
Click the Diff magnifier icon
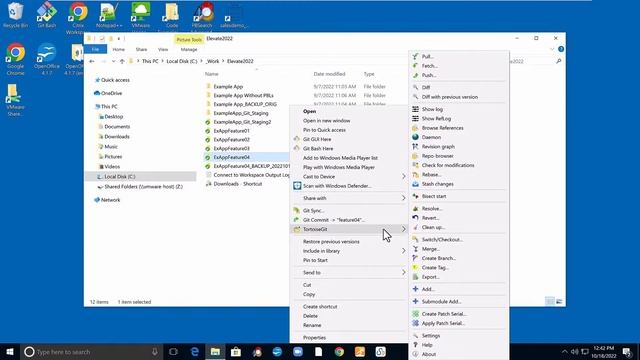(415, 87)
